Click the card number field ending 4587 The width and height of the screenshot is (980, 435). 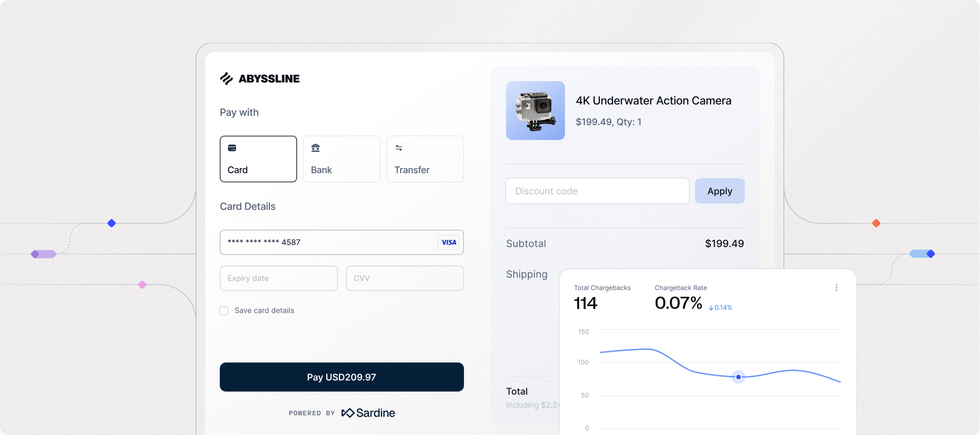point(342,242)
